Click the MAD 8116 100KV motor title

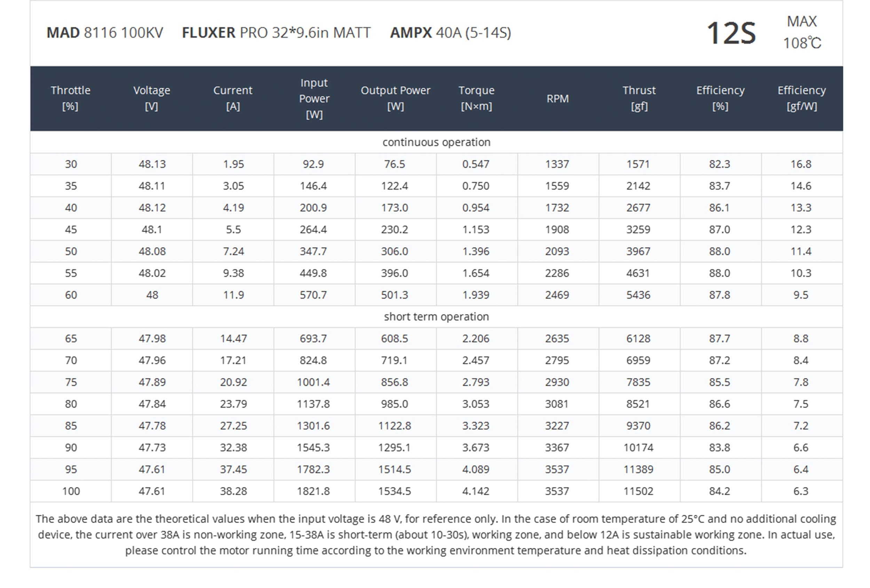(x=105, y=33)
